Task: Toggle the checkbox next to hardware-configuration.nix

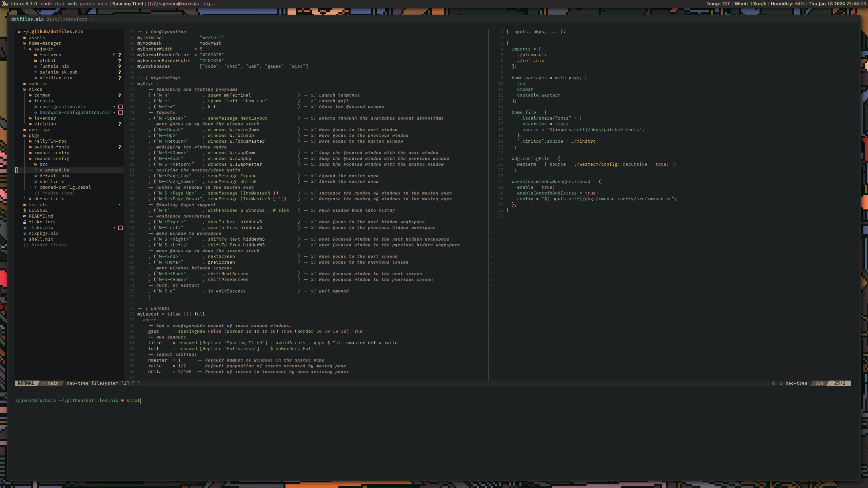Action: click(x=120, y=112)
